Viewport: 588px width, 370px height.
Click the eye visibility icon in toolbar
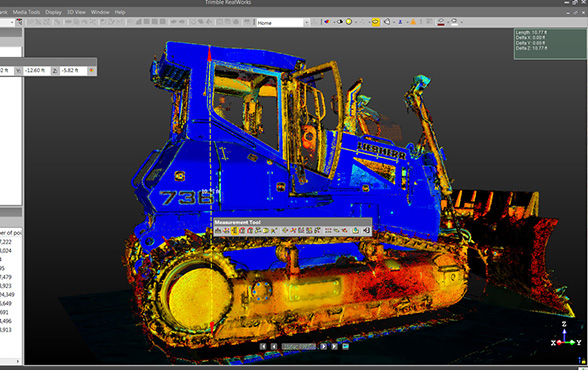point(340,22)
